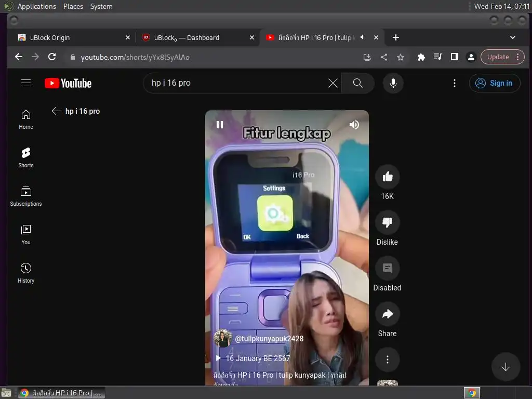The image size is (532, 399).
Task: Close the YouTube Shorts tab
Action: 376,37
